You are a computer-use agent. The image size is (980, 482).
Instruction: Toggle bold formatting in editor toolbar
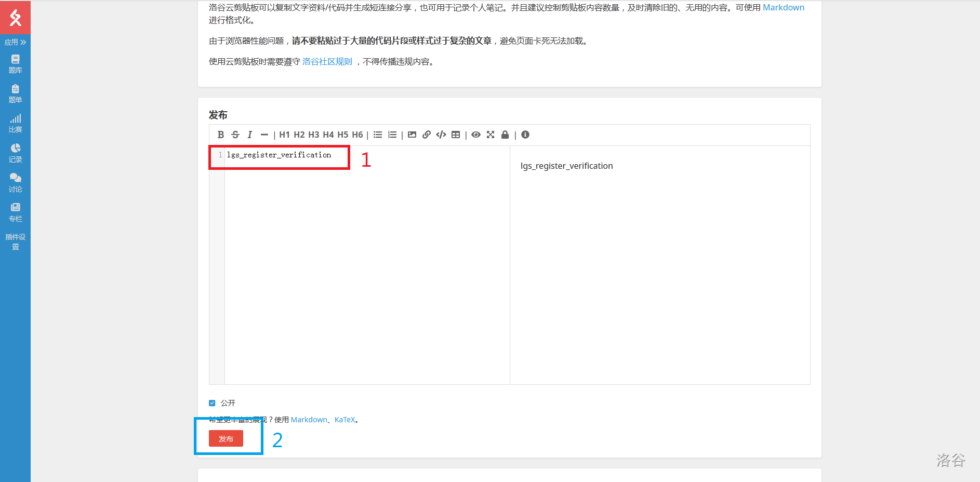[220, 135]
